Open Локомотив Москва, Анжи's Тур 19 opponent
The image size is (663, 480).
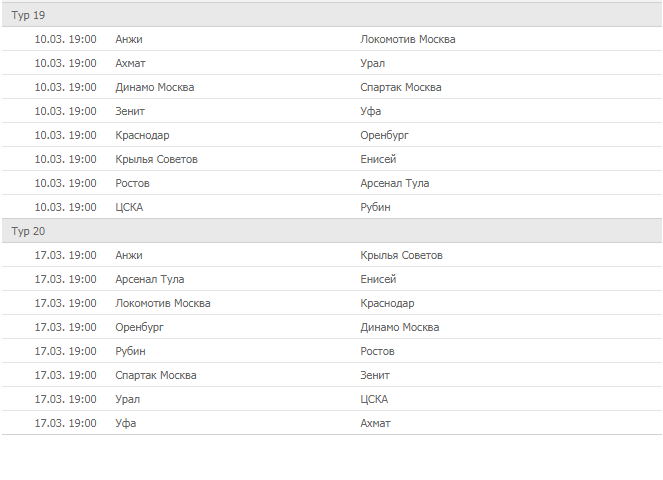click(x=408, y=39)
